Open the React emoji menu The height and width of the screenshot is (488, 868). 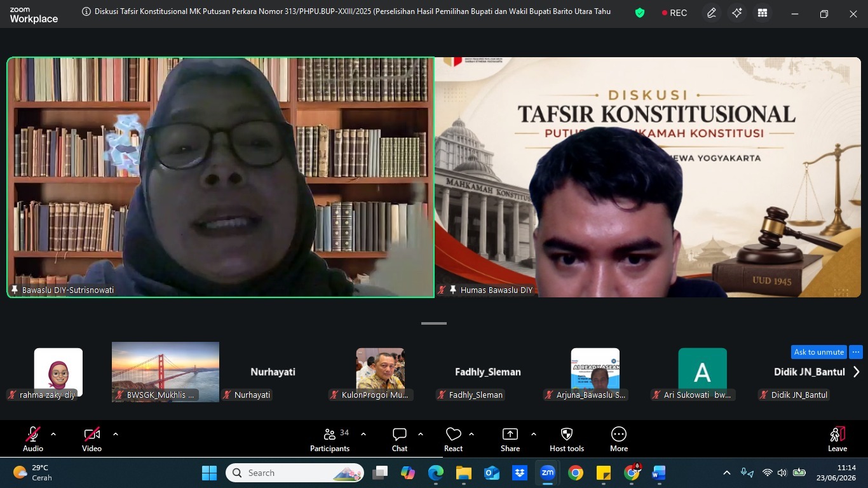[x=453, y=440]
